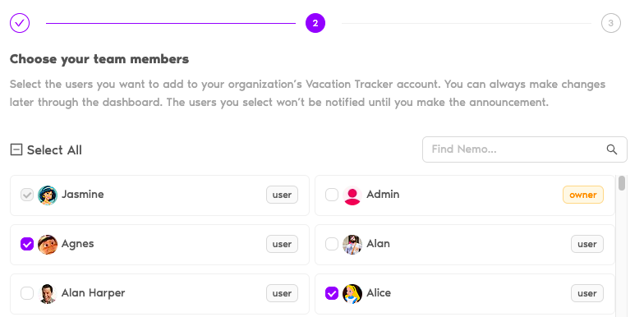Check the Admin checkbox
This screenshot has height=317, width=644.
(x=332, y=195)
